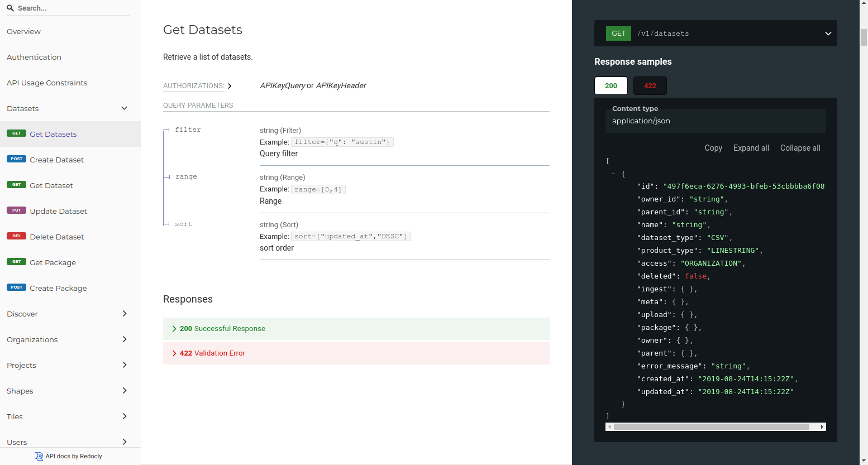This screenshot has width=868, height=465.
Task: Click the green GET label in endpoint bar
Action: coord(618,33)
